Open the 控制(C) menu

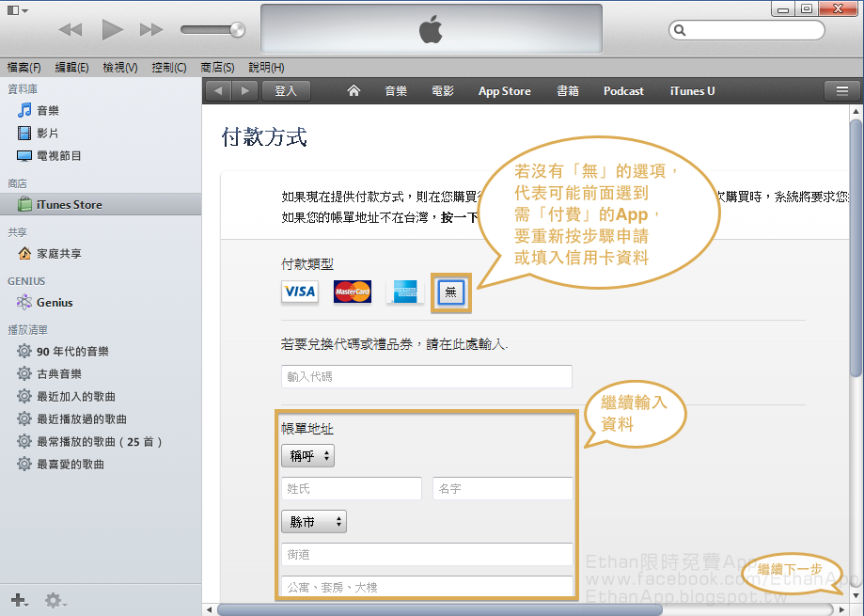click(169, 67)
